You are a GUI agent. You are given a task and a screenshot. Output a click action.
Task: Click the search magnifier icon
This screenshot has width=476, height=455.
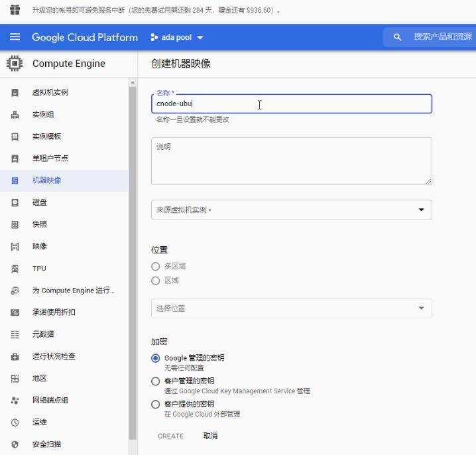click(x=397, y=37)
